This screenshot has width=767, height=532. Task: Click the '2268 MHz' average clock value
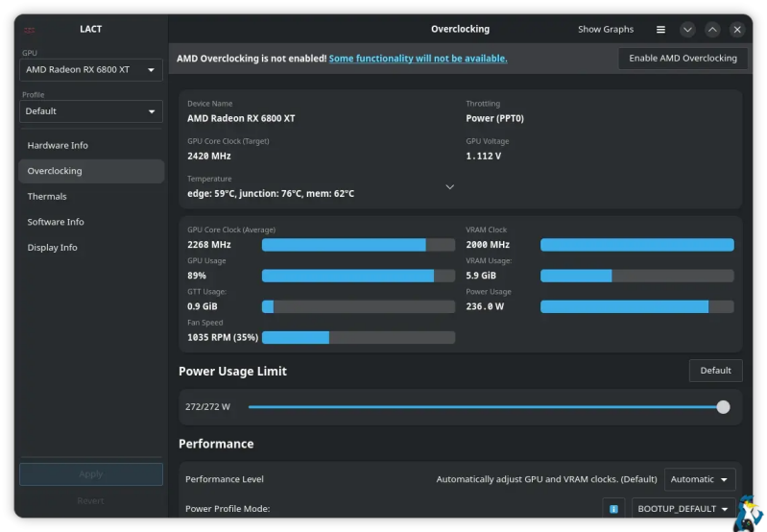(209, 245)
